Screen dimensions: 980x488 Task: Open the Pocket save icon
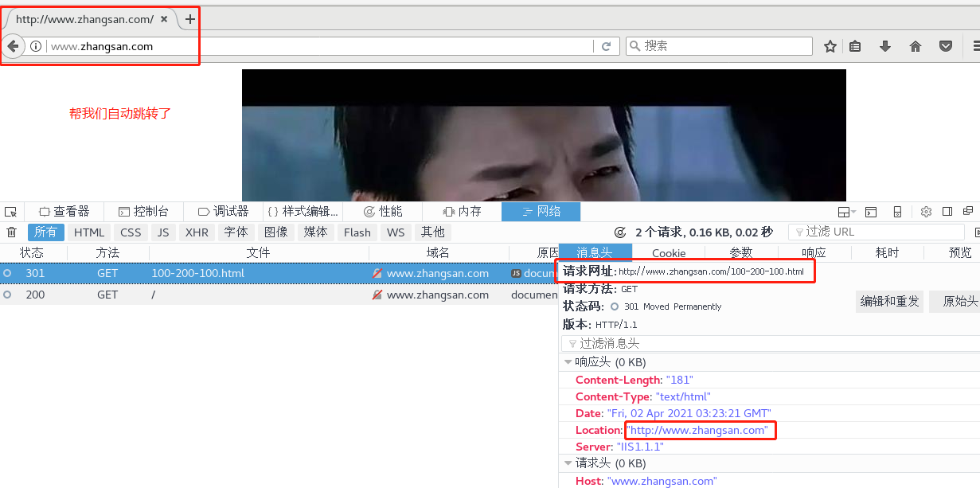[946, 46]
